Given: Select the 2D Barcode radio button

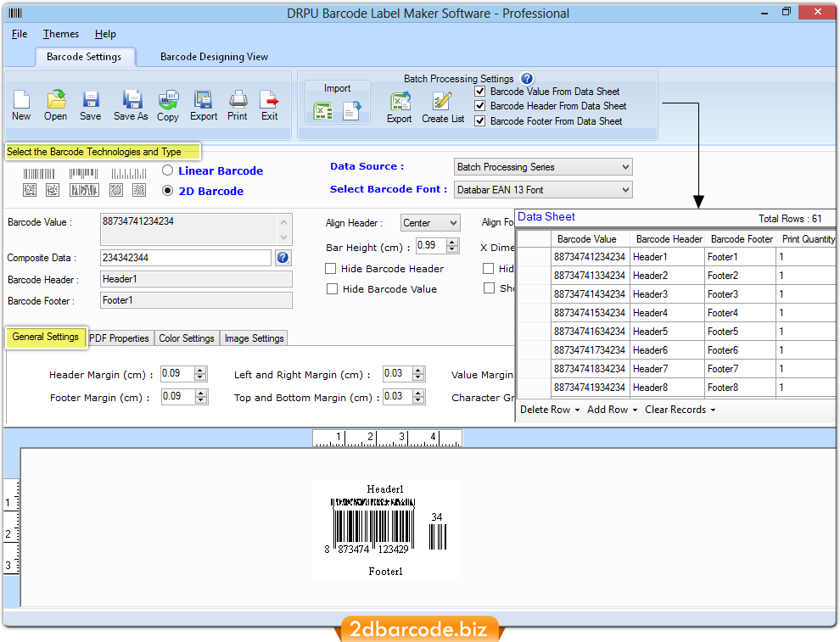Looking at the screenshot, I should [168, 191].
